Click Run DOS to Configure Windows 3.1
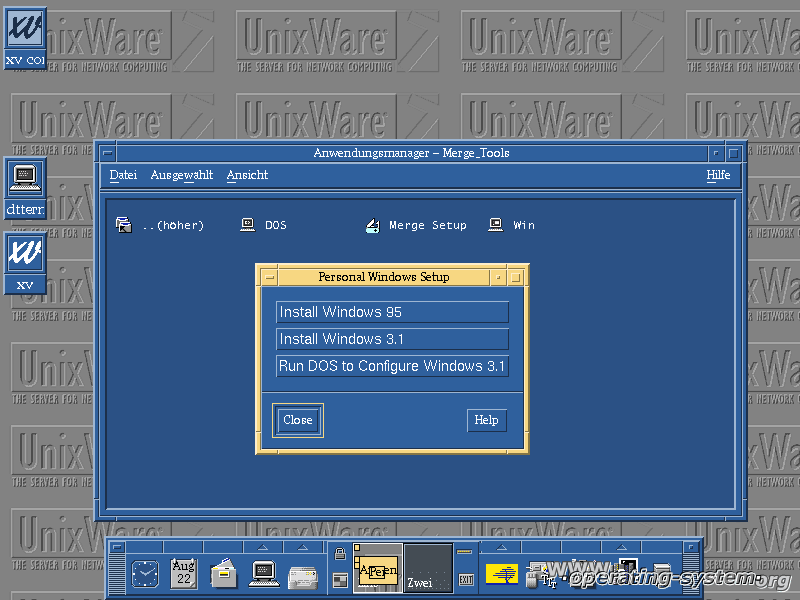 (392, 366)
